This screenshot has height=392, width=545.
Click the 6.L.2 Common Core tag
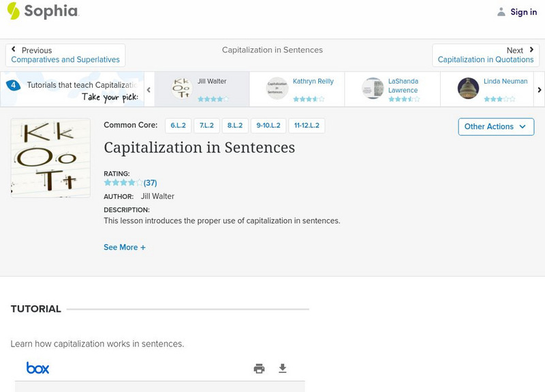178,126
